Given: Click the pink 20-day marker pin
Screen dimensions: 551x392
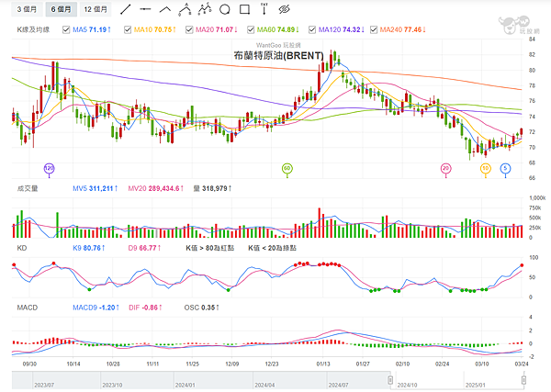Looking at the screenshot, I should click(x=446, y=169).
